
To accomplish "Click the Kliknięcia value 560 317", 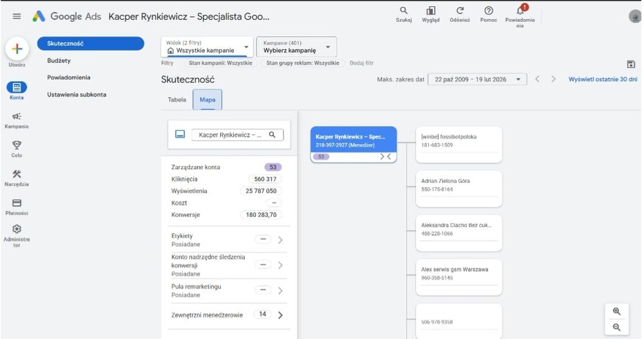I will tap(265, 179).
